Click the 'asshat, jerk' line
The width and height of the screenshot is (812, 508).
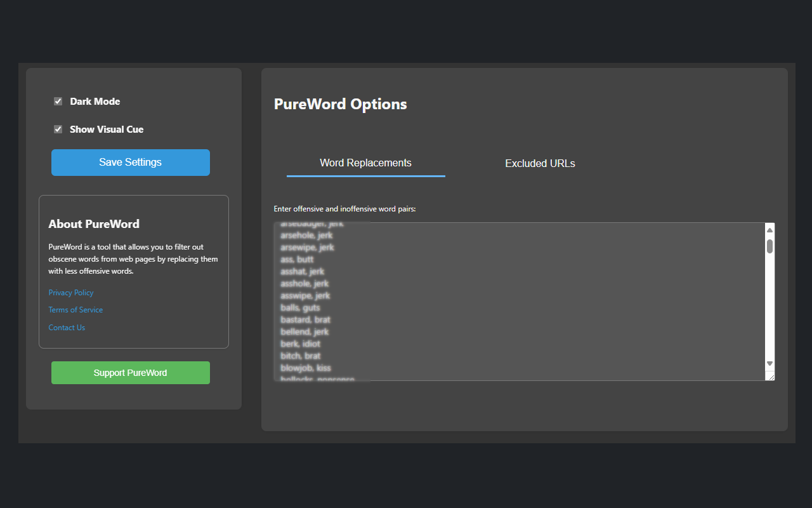(x=303, y=271)
